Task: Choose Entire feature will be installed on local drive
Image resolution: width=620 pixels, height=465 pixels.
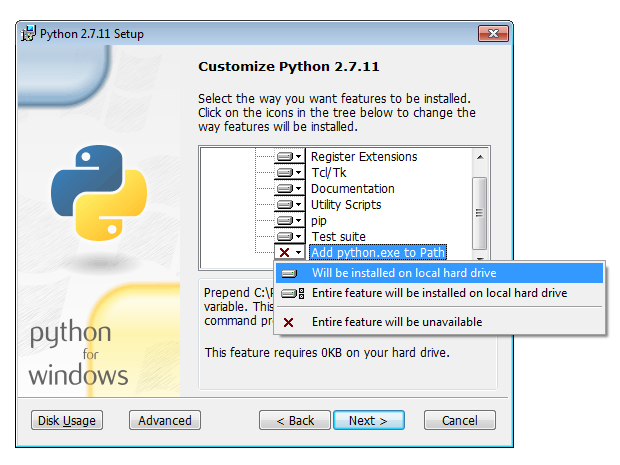Action: click(x=439, y=293)
